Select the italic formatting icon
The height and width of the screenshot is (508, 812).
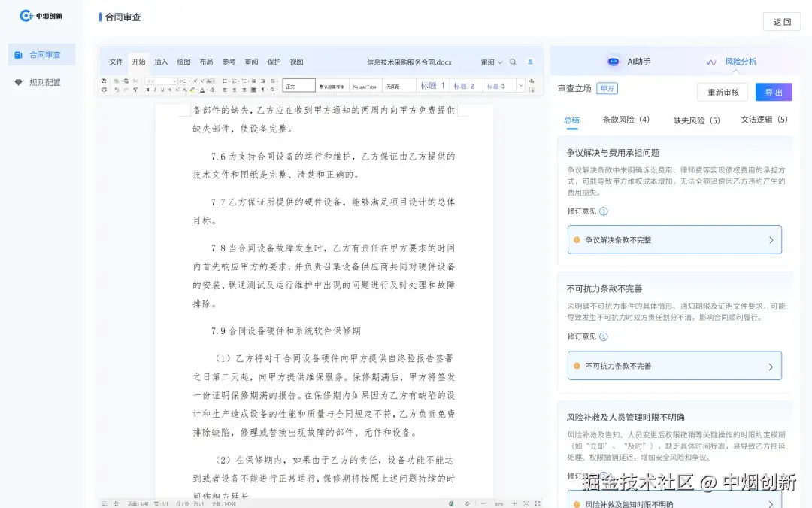(x=154, y=90)
